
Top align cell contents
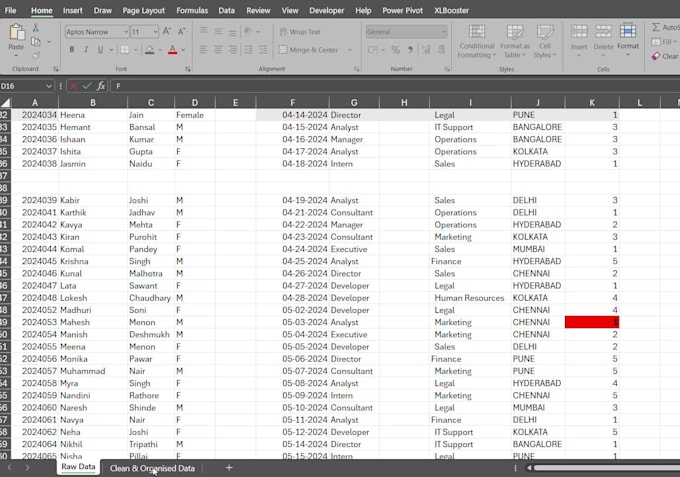[203, 31]
